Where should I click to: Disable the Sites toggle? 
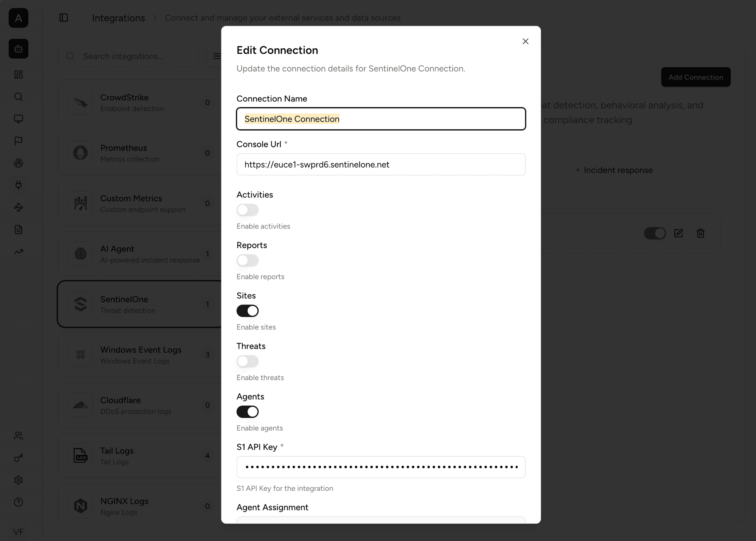pos(248,311)
